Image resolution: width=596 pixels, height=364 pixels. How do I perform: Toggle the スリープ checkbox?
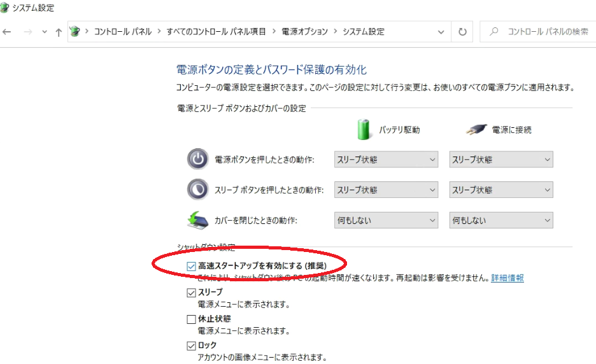[x=191, y=293]
